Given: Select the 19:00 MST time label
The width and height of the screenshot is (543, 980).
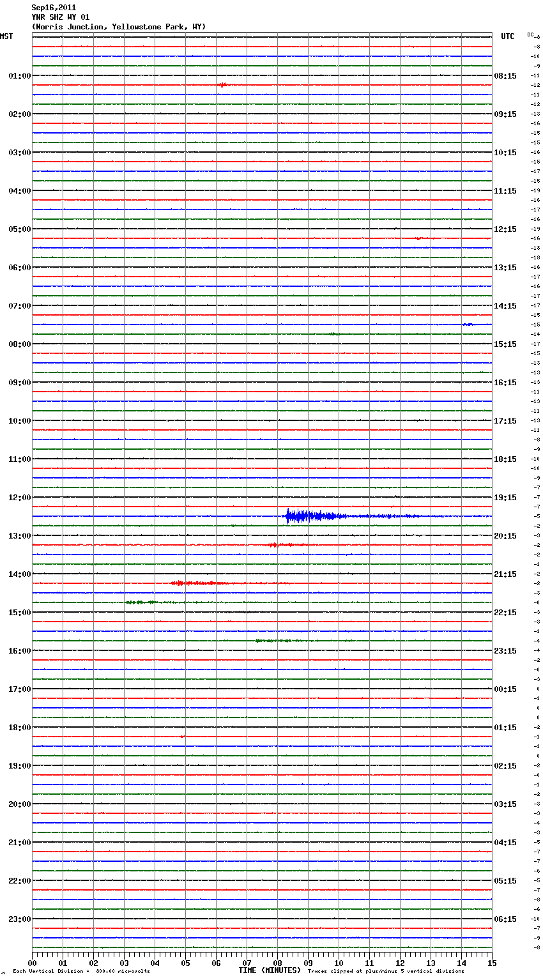Looking at the screenshot, I should (x=20, y=765).
